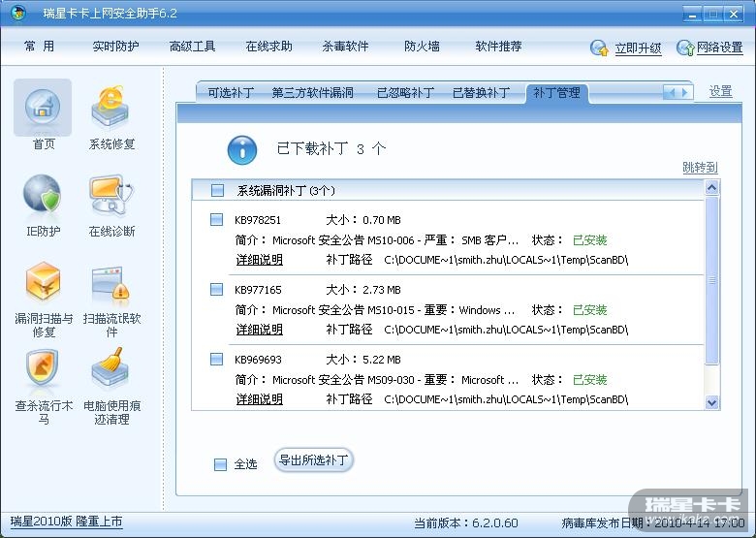Click the KB969693 patch ID text
Viewport: 756px width, 538px height.
click(258, 360)
